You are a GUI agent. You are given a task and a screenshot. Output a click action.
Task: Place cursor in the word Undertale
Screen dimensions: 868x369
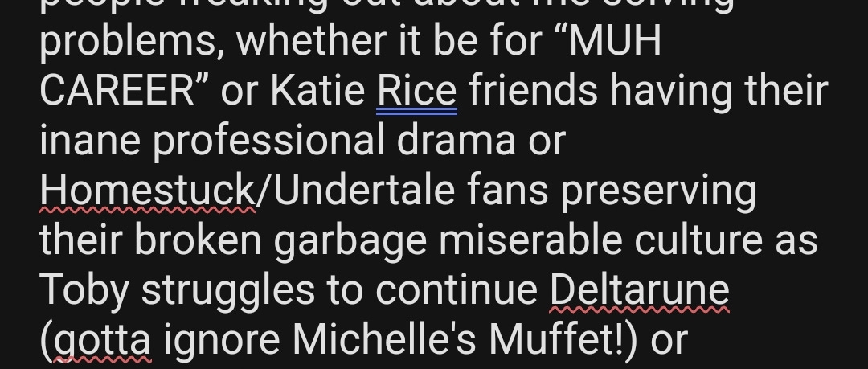point(364,190)
